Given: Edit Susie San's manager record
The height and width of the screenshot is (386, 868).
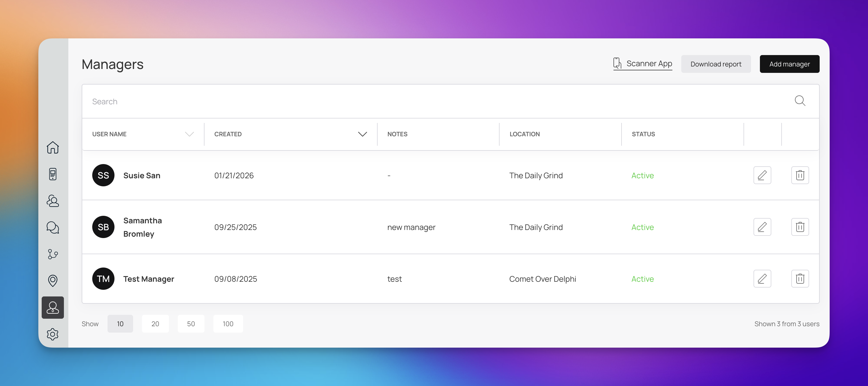Looking at the screenshot, I should point(762,175).
